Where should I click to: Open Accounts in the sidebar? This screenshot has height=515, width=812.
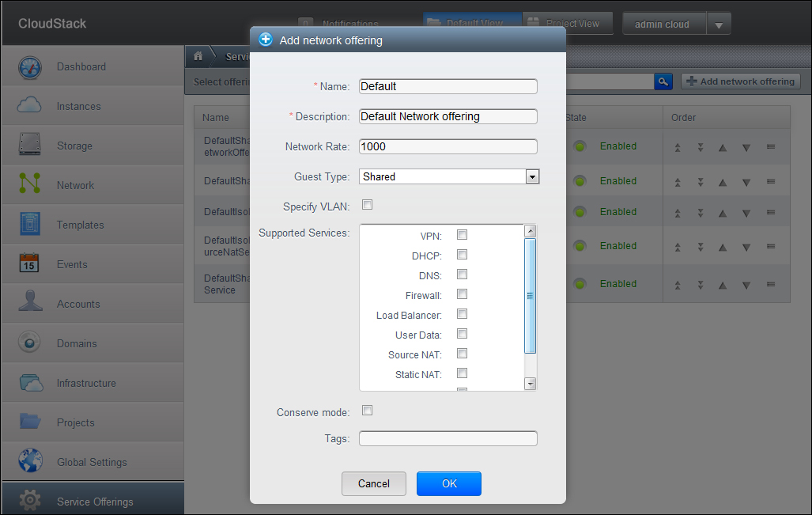(x=78, y=304)
